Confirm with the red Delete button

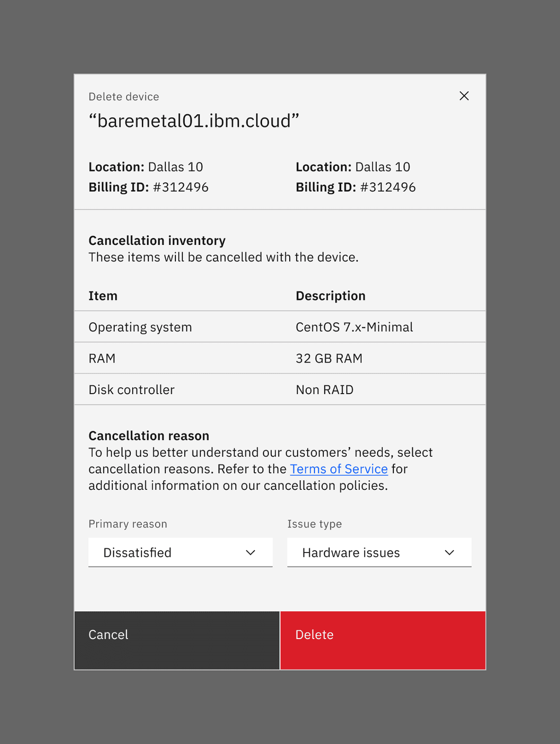coord(383,640)
